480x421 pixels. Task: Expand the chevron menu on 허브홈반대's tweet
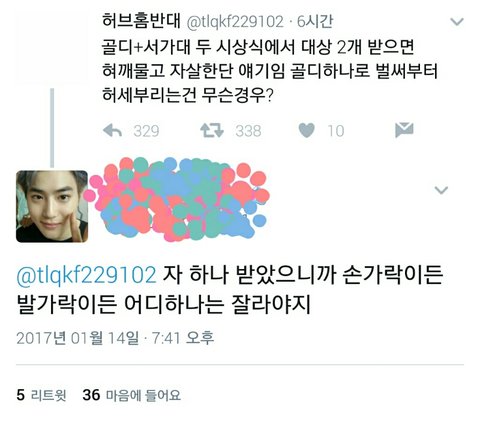(457, 22)
